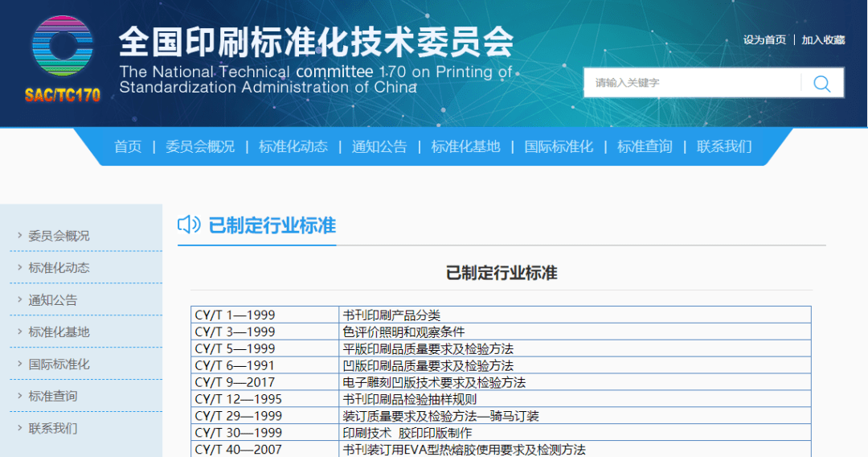868x457 pixels.
Task: Click table cell 书刊印刷品检验抽样规则
Action: click(575, 399)
